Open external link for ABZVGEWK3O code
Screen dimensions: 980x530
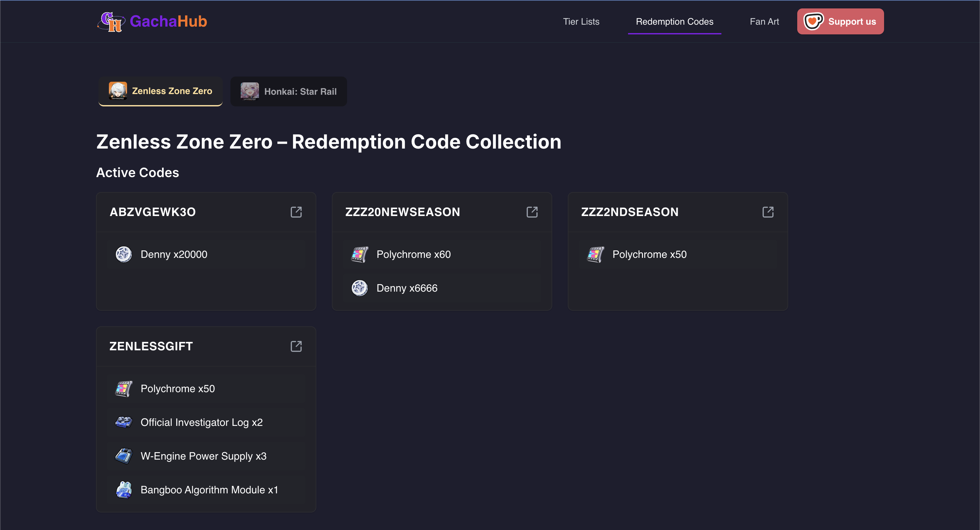pyautogui.click(x=296, y=212)
